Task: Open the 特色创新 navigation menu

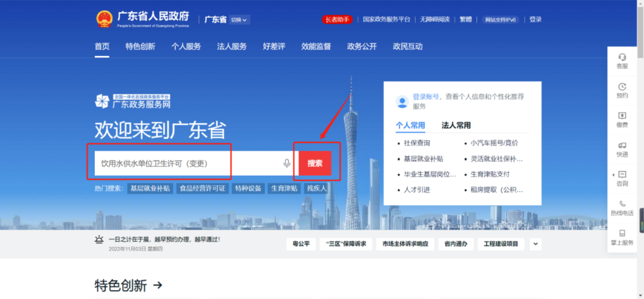Action: pos(141,47)
